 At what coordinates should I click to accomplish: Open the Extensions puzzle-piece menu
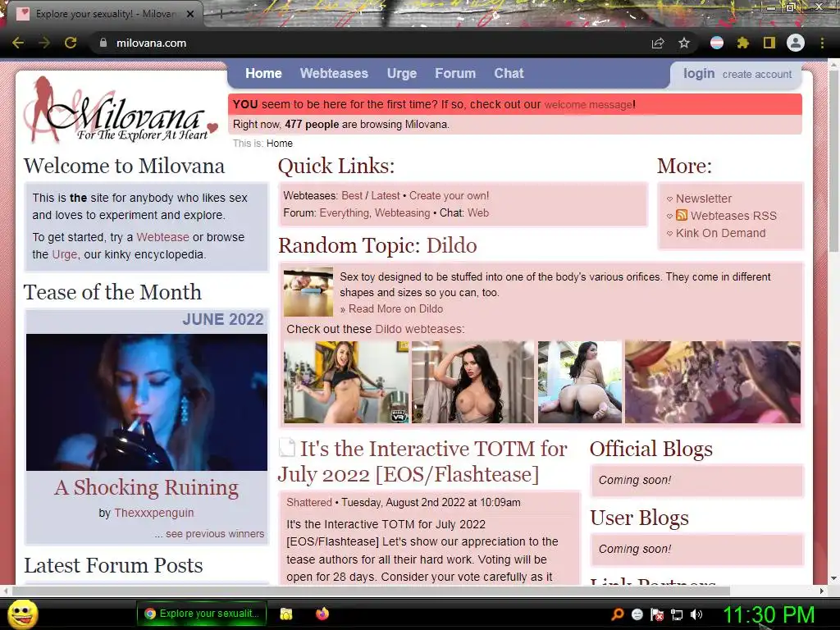pos(742,43)
